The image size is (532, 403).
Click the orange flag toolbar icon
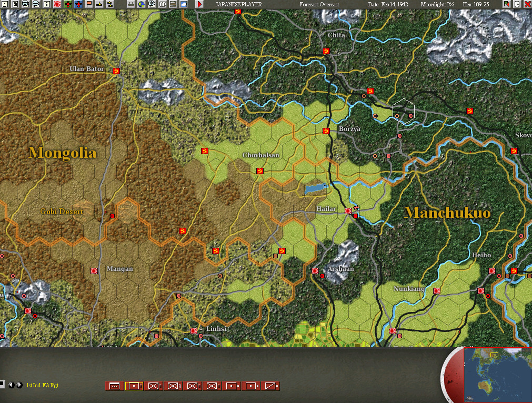89,4
